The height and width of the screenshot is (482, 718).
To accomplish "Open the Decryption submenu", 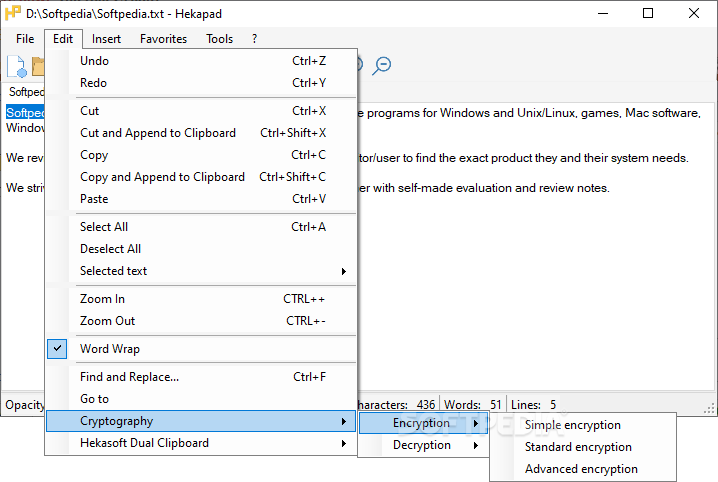I will coord(424,445).
